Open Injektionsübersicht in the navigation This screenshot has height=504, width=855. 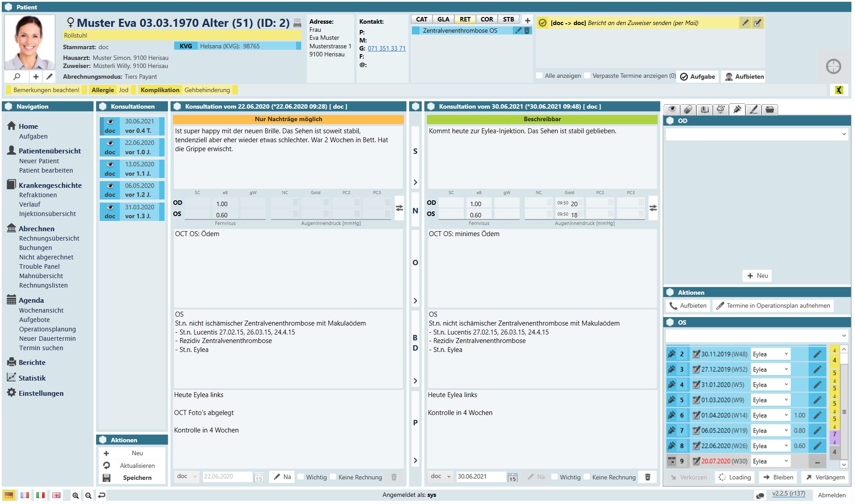(47, 214)
